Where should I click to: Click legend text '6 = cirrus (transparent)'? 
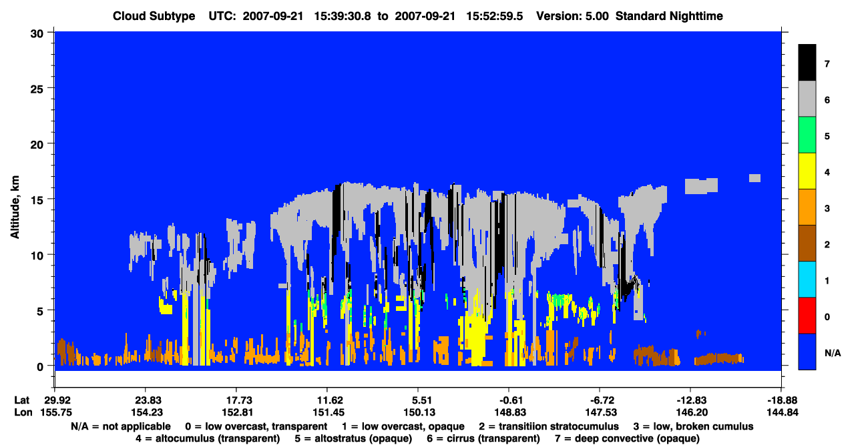click(483, 438)
